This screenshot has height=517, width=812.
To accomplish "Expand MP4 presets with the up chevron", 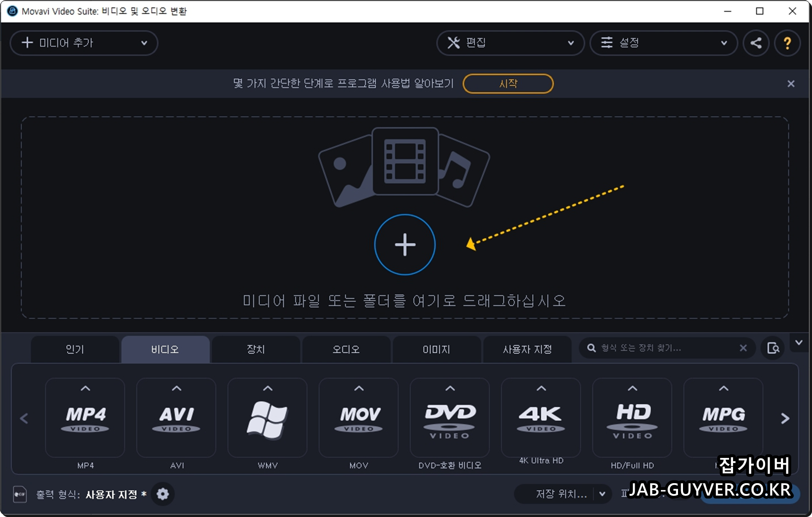I will (x=85, y=388).
